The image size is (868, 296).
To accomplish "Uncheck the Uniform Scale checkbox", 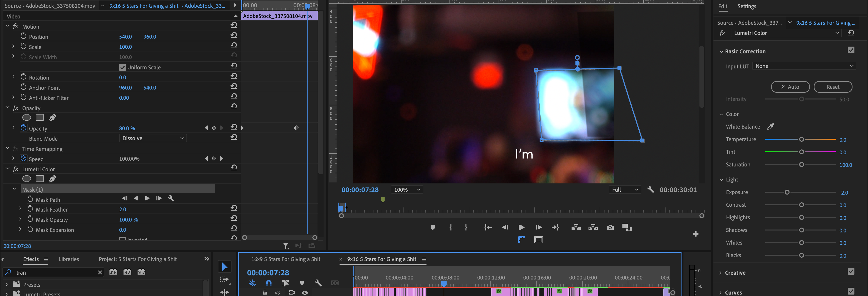I will 122,67.
